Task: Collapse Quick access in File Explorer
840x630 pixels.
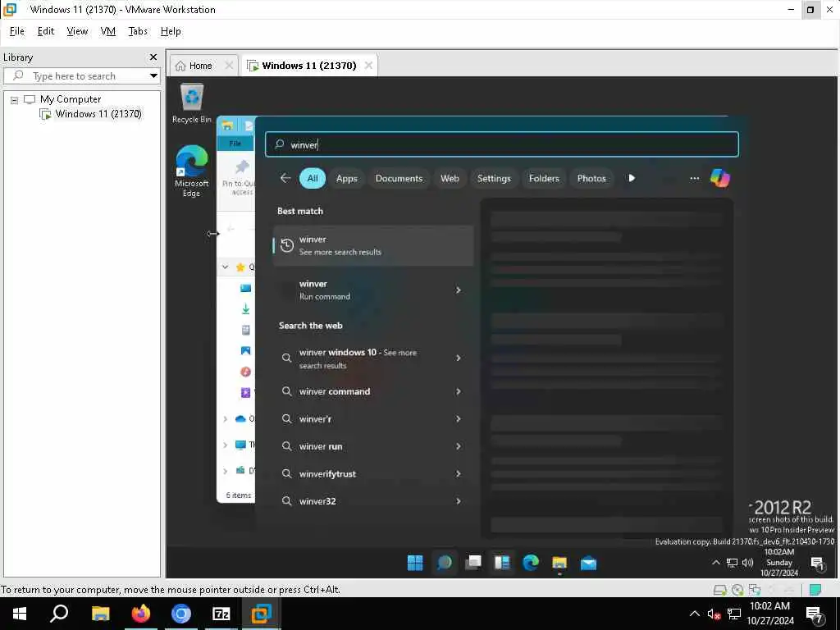Action: [225, 267]
